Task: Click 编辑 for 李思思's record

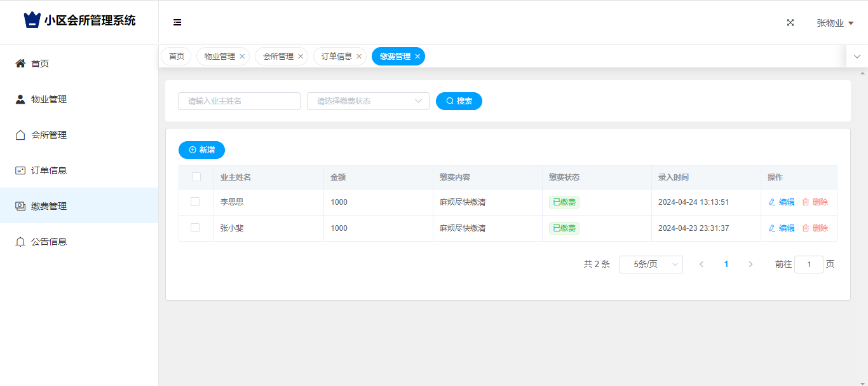Action: tap(782, 202)
